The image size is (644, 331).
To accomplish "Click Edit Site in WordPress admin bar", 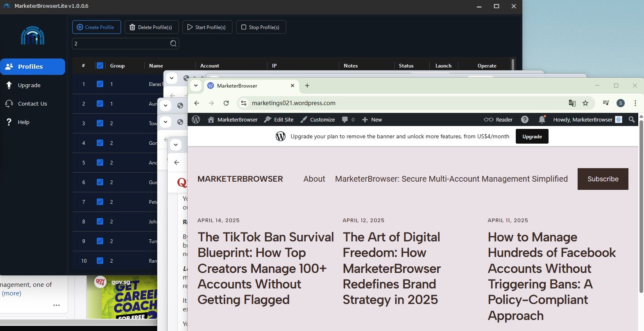I will click(x=279, y=119).
